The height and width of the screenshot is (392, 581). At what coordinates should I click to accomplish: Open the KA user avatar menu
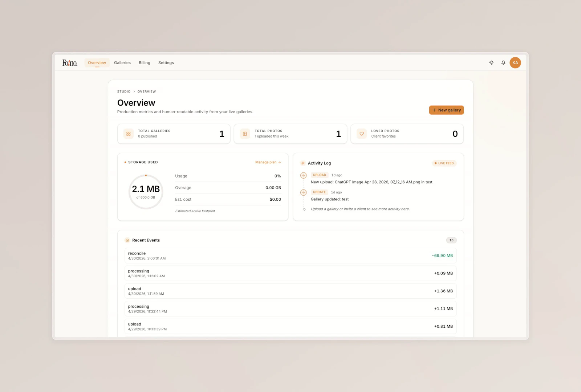pyautogui.click(x=515, y=63)
